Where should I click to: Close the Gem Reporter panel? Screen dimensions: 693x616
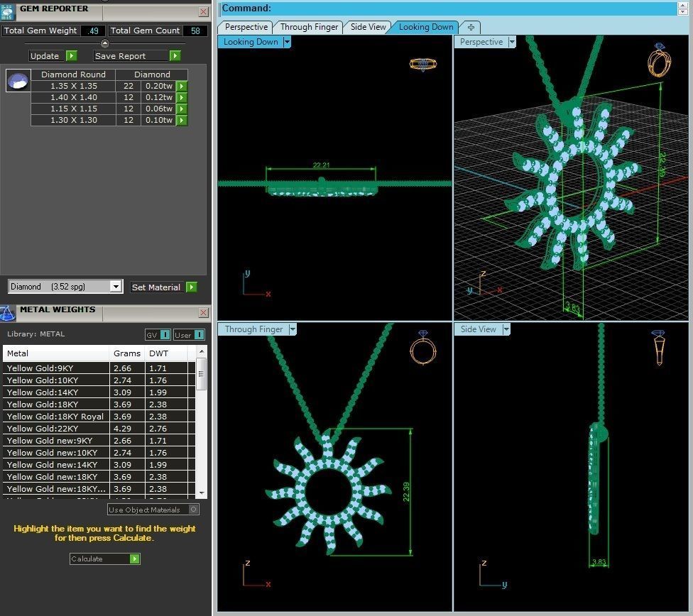pyautogui.click(x=203, y=12)
